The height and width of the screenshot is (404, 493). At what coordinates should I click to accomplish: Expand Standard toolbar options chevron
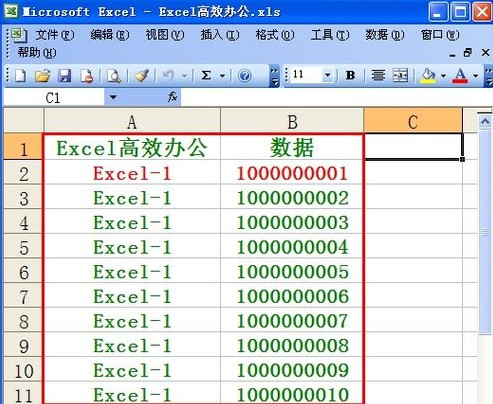pos(274,76)
